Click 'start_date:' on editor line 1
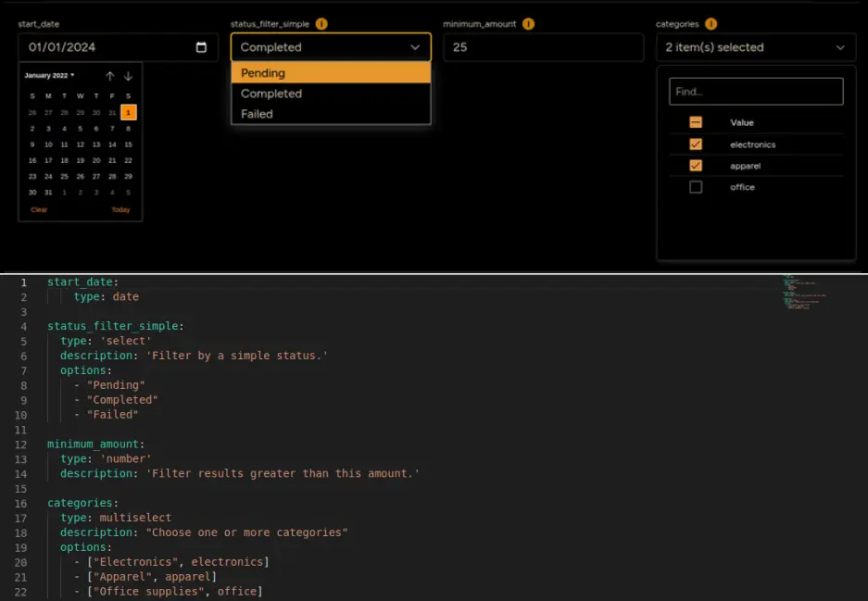The image size is (868, 601). coord(82,282)
